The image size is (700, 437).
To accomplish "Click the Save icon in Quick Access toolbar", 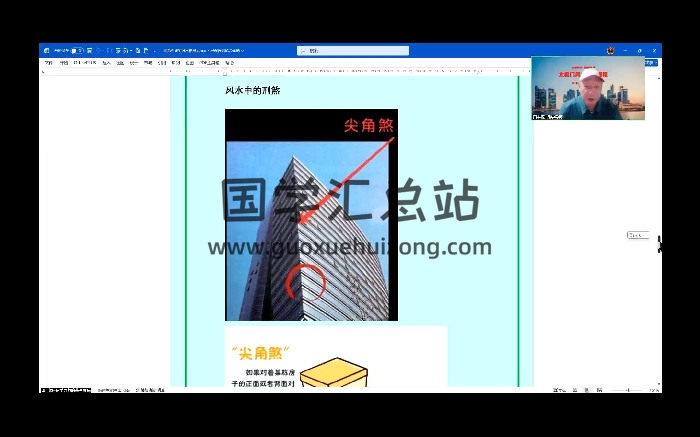I will click(x=88, y=49).
